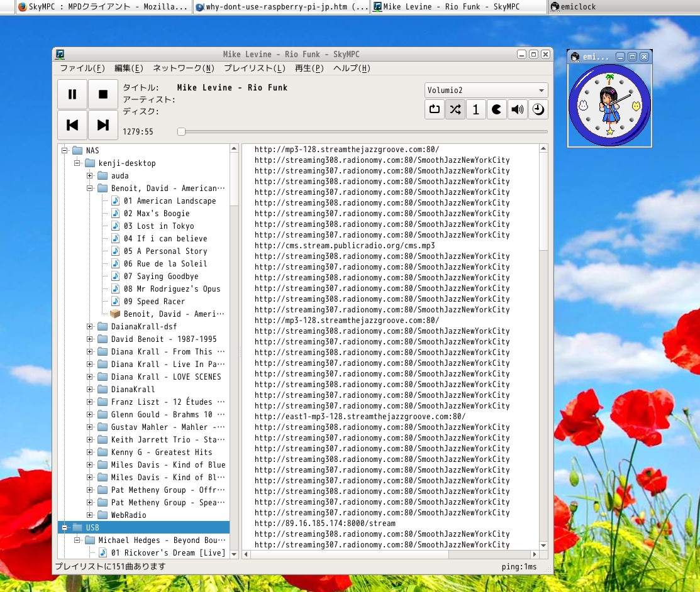700x592 pixels.
Task: Open the ネットワーク(N) menu
Action: (184, 69)
